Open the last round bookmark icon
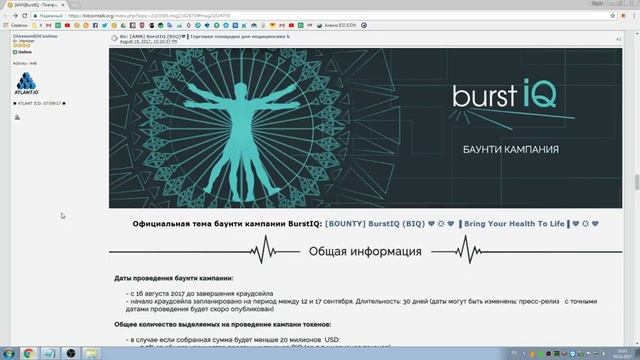640x360 pixels. [x=364, y=25]
